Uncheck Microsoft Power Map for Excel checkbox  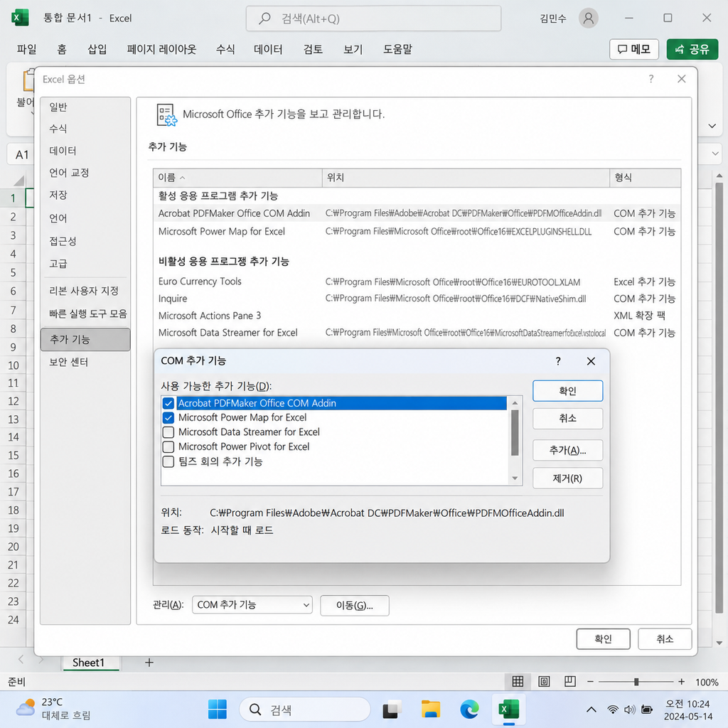pyautogui.click(x=168, y=417)
